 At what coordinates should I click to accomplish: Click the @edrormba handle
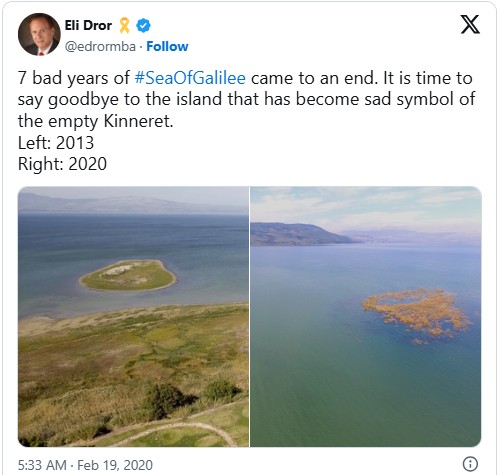click(x=100, y=47)
